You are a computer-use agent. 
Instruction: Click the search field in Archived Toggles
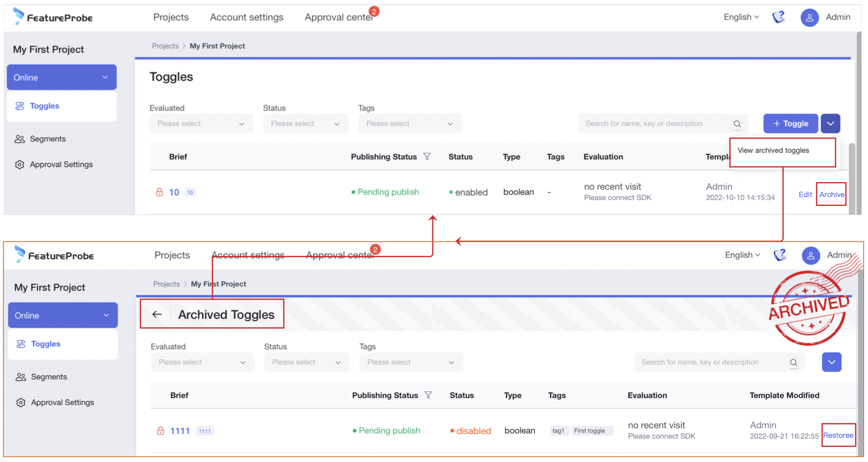tap(712, 362)
